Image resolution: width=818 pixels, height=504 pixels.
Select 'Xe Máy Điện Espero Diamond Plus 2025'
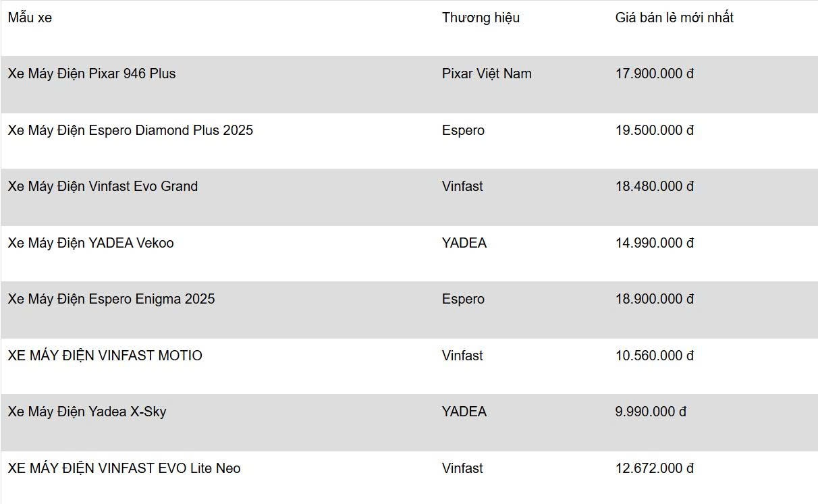tap(130, 130)
